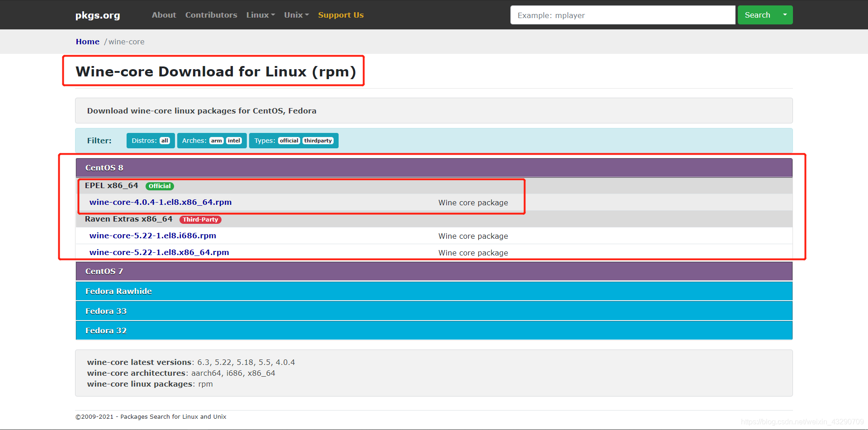Expand the Fedora Rawhide section
Image resolution: width=868 pixels, height=430 pixels.
point(434,291)
